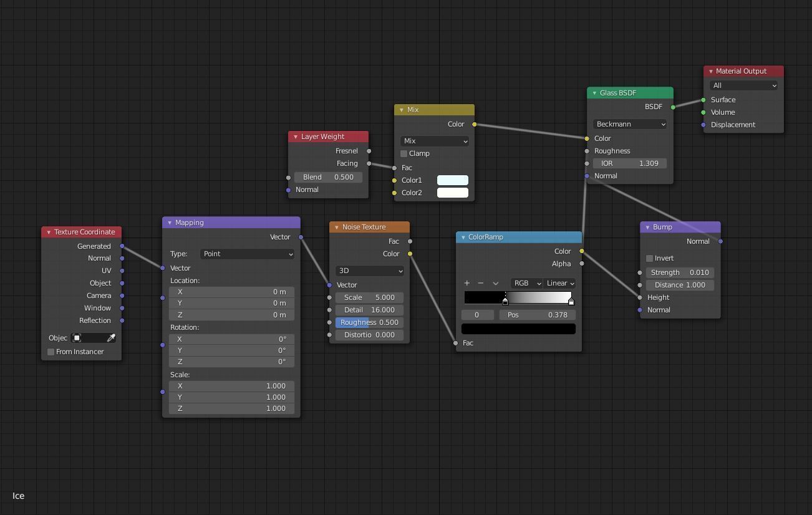Image resolution: width=812 pixels, height=515 pixels.
Task: Remove a color stop with the ColorRamp minus
Action: [480, 283]
